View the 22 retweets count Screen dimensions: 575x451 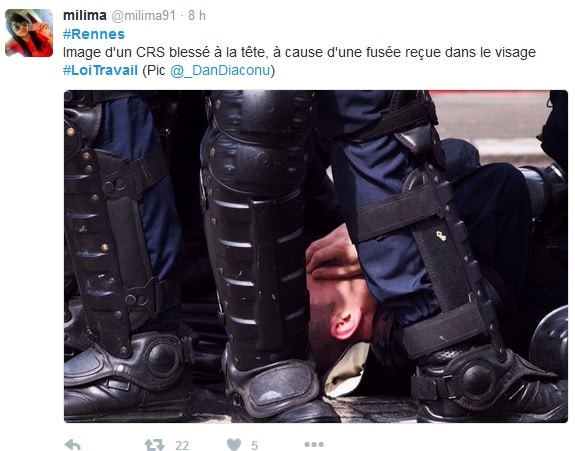click(182, 446)
